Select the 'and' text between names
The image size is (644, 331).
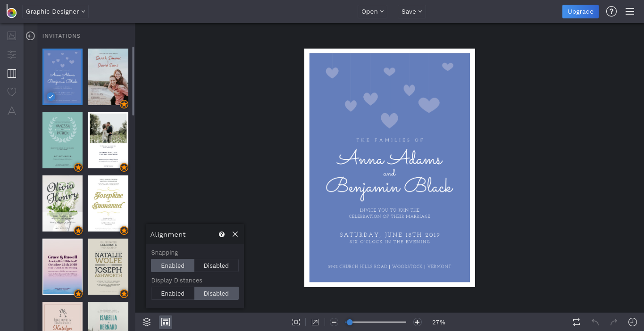390,174
